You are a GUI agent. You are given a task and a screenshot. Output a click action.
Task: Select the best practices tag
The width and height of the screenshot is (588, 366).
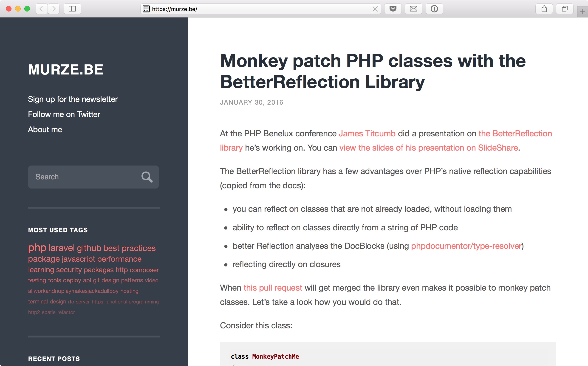click(130, 248)
